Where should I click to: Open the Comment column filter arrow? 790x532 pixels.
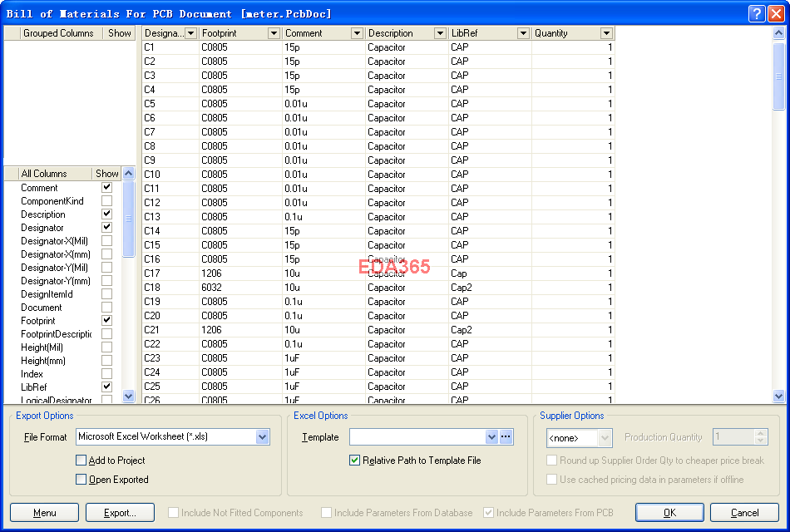click(357, 33)
